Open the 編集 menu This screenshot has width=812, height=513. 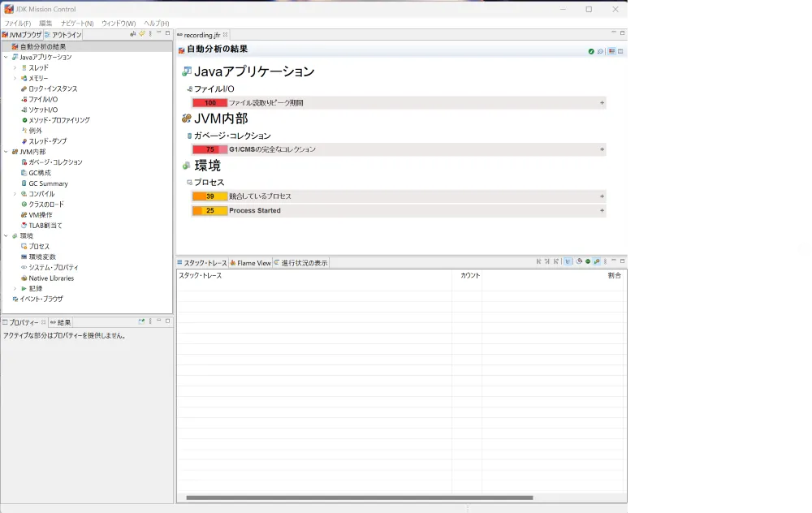(x=45, y=24)
